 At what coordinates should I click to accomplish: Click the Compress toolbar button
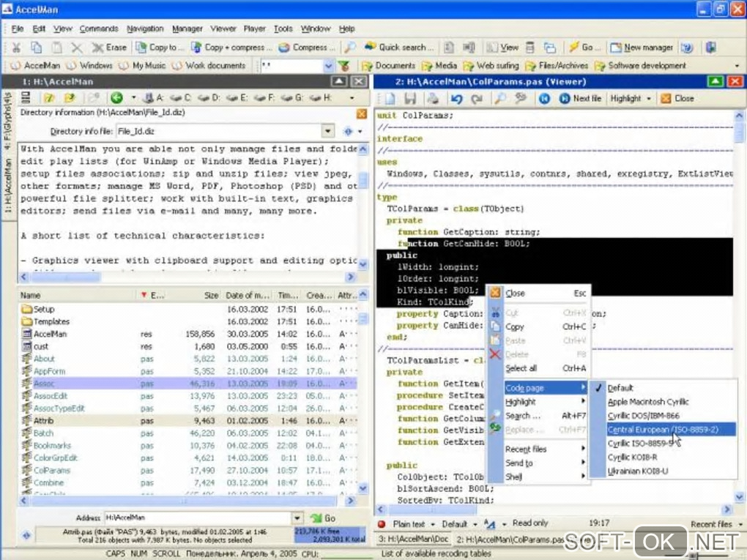coord(307,47)
